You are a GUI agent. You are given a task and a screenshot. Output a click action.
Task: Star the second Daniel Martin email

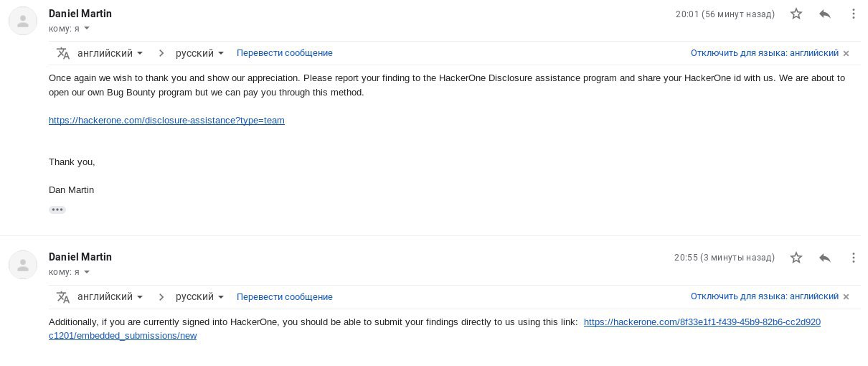(x=796, y=257)
